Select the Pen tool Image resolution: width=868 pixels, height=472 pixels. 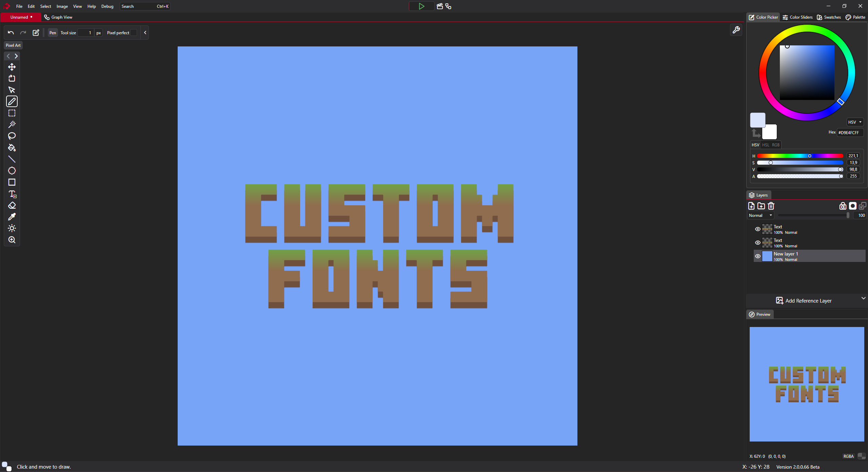[12, 101]
